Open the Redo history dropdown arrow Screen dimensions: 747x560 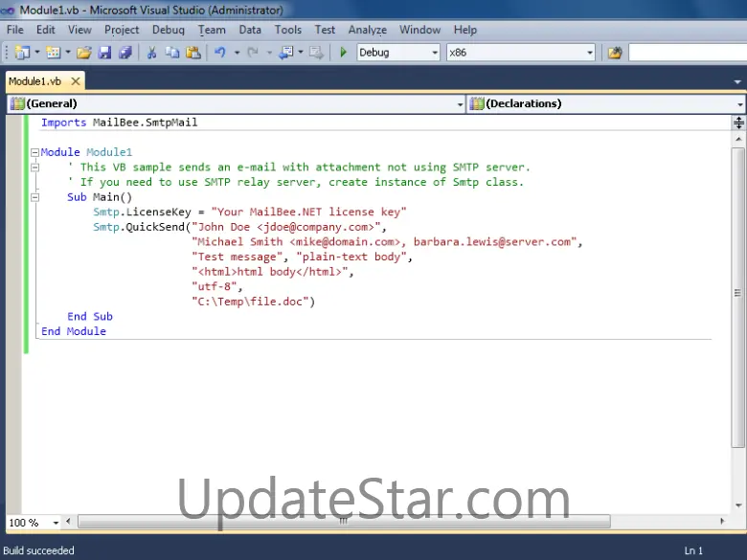(x=269, y=53)
